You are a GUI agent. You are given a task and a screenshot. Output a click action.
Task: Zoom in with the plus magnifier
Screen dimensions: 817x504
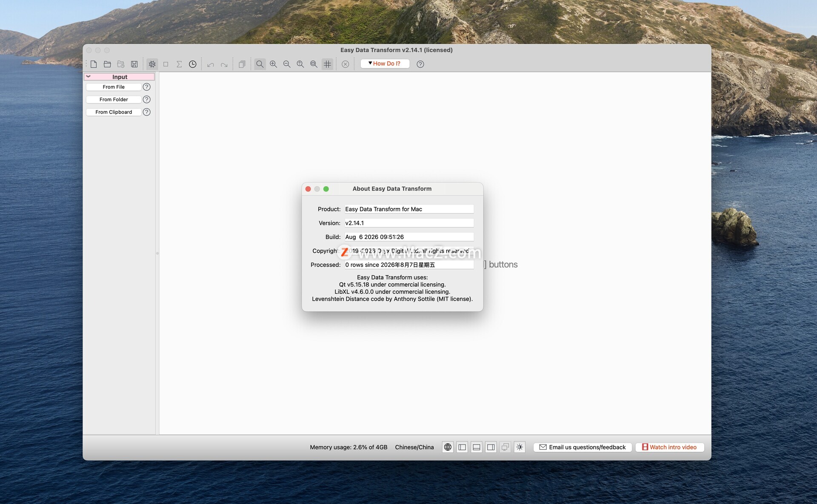click(274, 64)
